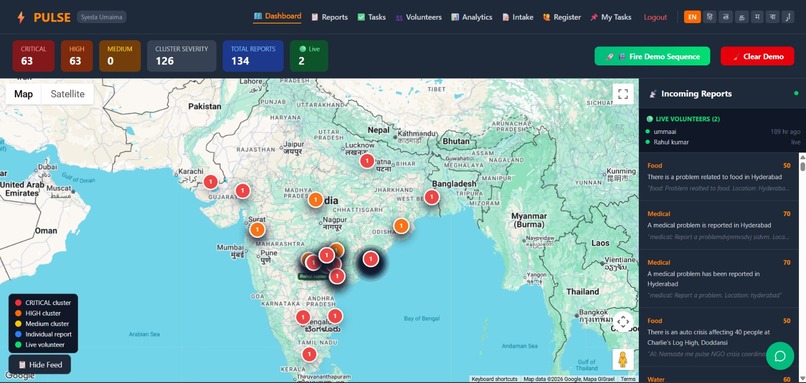Click the orange marker in Odisha
The image size is (806, 383).
tap(401, 226)
